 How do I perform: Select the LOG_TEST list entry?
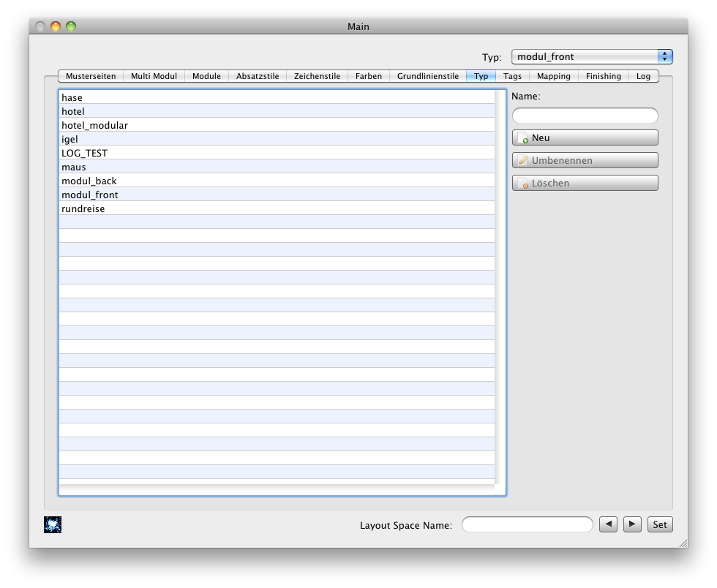coord(84,153)
